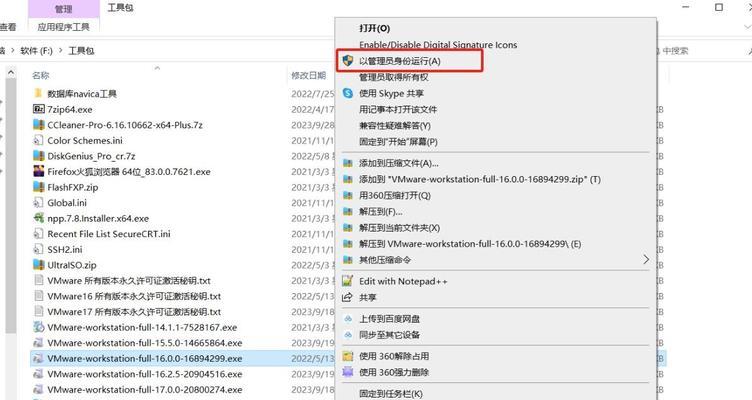Select file Global.ini
This screenshot has height=400, width=752.
pos(67,202)
